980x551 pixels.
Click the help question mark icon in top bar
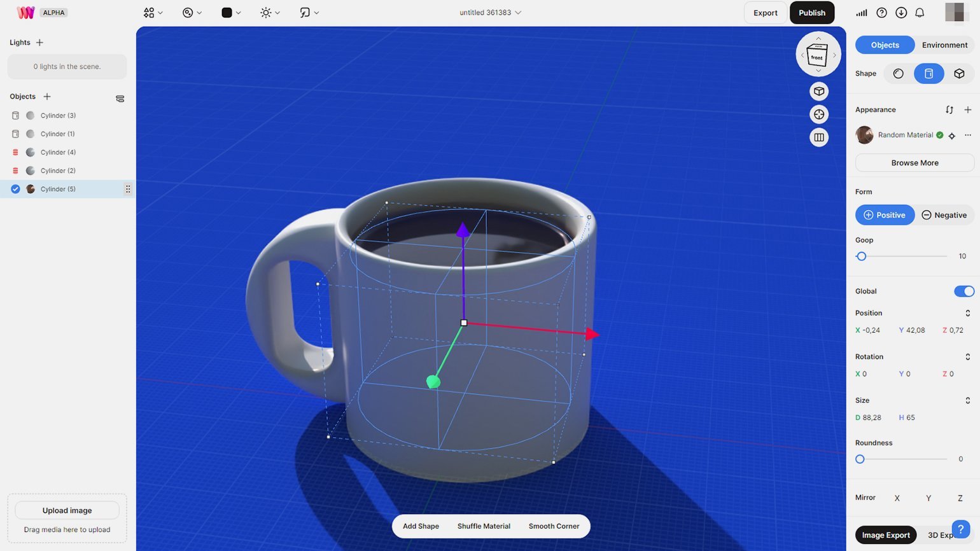(881, 13)
